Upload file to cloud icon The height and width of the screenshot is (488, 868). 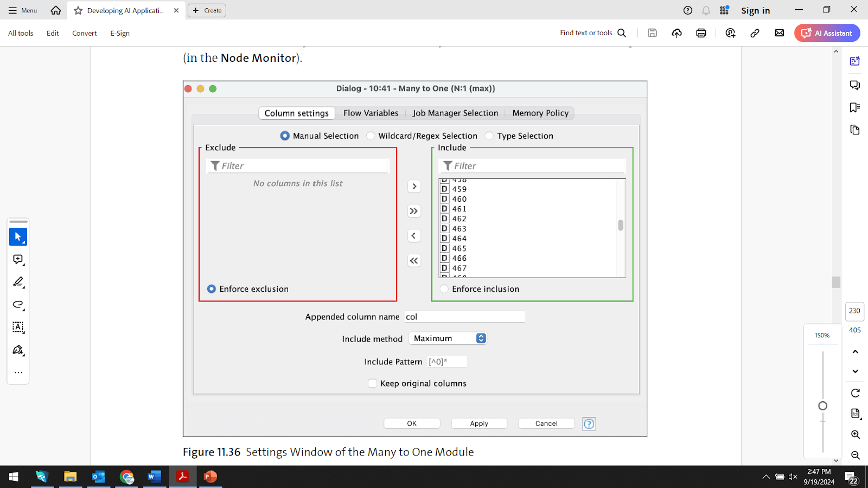tap(676, 33)
